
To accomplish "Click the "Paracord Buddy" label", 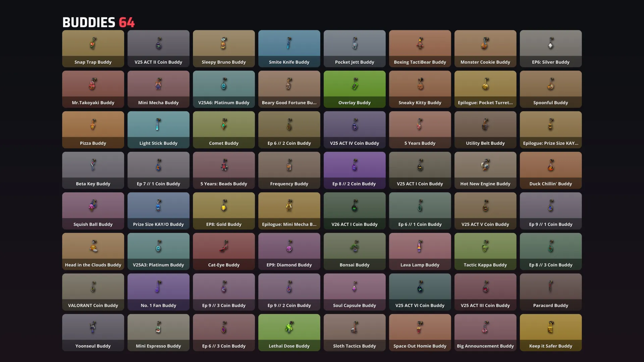I will point(551,305).
